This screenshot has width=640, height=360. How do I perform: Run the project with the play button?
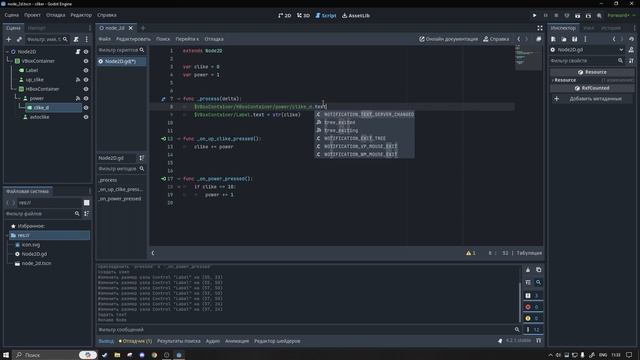coord(534,16)
